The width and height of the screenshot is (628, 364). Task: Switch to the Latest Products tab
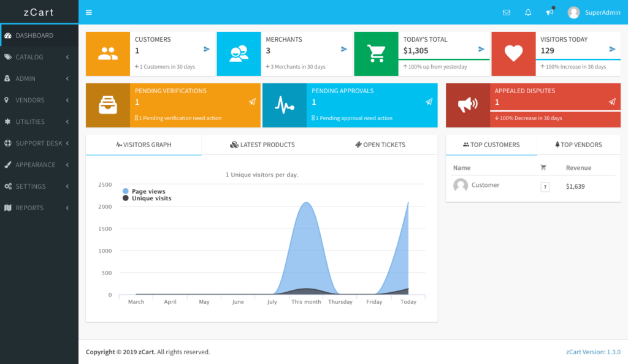point(262,145)
